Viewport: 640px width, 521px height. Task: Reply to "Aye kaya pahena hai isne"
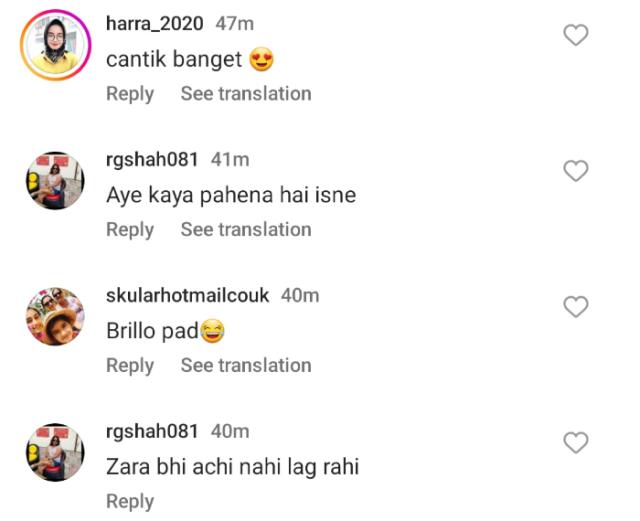pyautogui.click(x=130, y=229)
